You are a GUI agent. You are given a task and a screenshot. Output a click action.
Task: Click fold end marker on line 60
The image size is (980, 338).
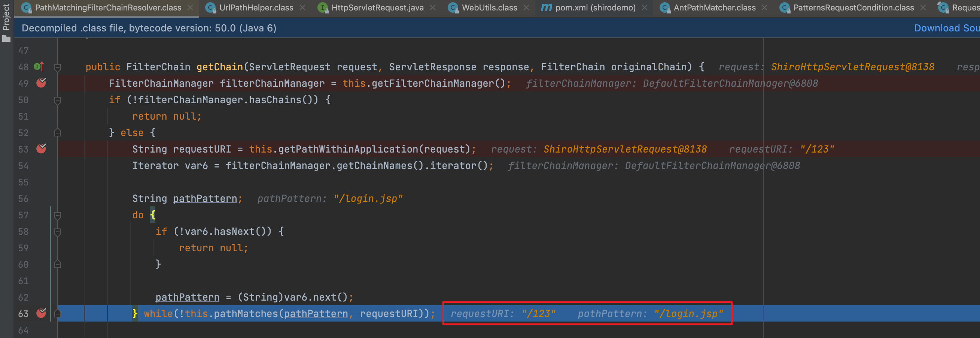(57, 264)
